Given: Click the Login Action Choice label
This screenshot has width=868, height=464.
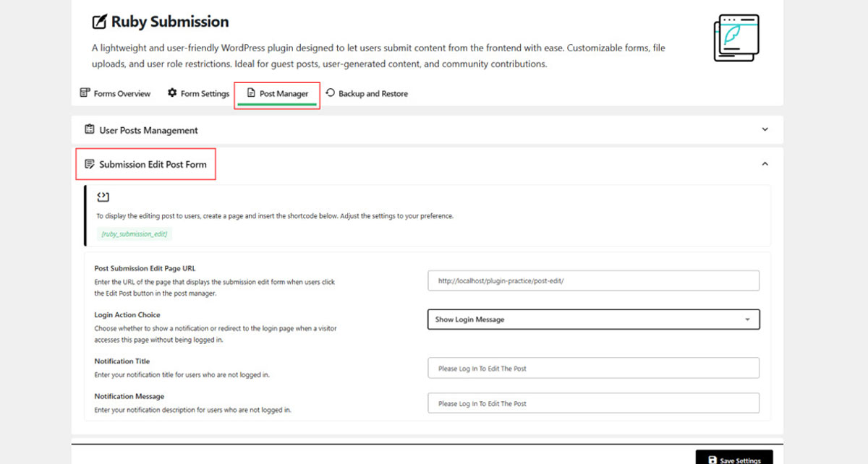Looking at the screenshot, I should click(x=127, y=315).
